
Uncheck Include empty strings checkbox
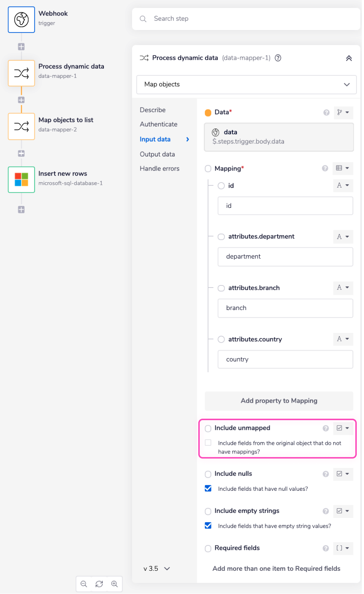tap(208, 526)
